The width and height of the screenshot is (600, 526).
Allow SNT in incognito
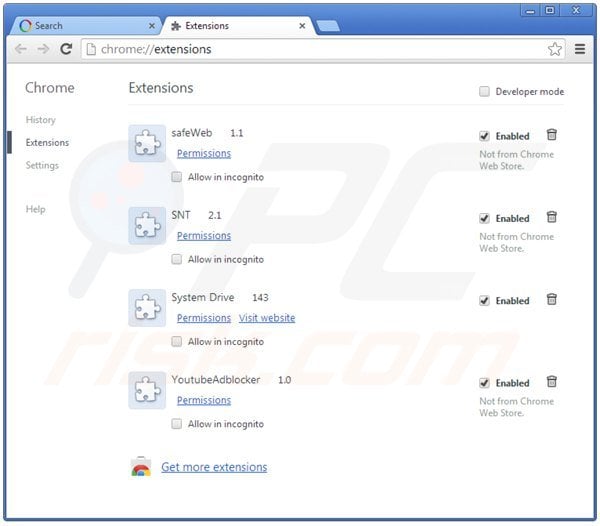[176, 259]
